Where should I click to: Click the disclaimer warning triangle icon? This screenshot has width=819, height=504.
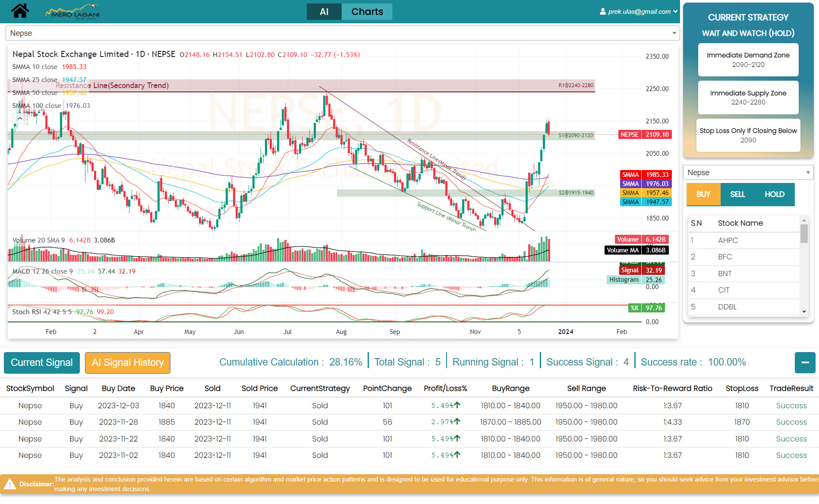[x=9, y=484]
